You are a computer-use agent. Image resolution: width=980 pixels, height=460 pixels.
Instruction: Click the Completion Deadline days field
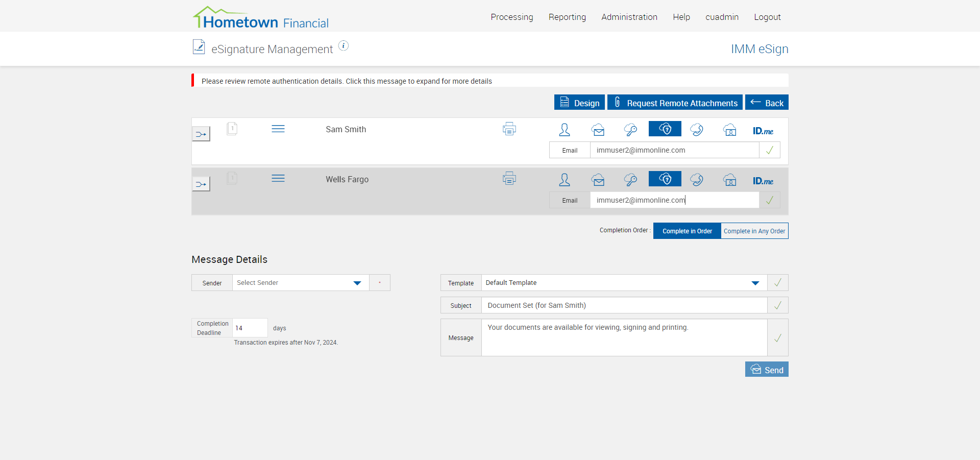click(x=250, y=328)
